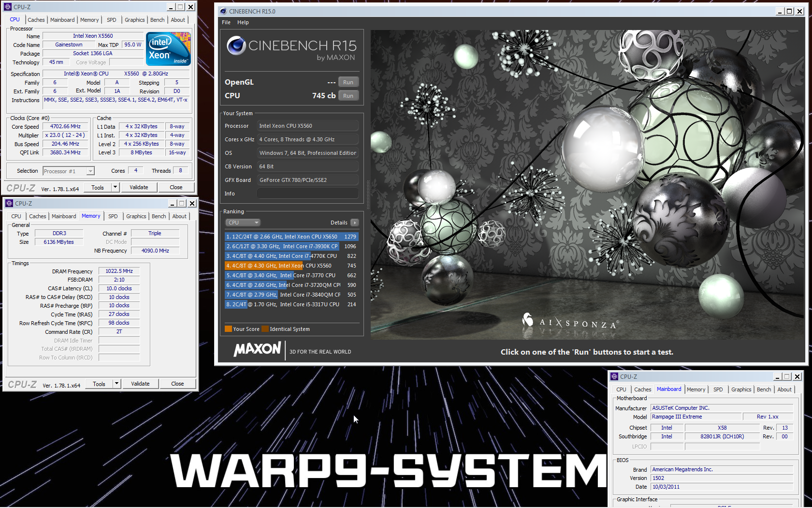Click the Southbridge value 82801JR (ICH10R)

click(x=722, y=436)
